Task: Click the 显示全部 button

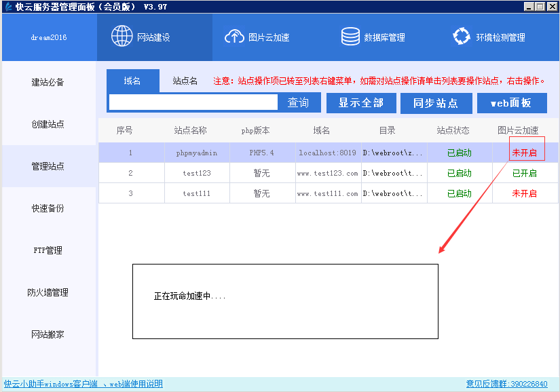Action: click(361, 103)
